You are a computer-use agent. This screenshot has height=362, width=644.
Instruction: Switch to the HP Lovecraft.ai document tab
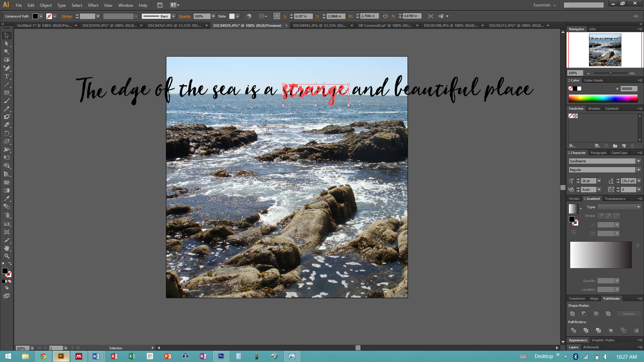coord(385,25)
